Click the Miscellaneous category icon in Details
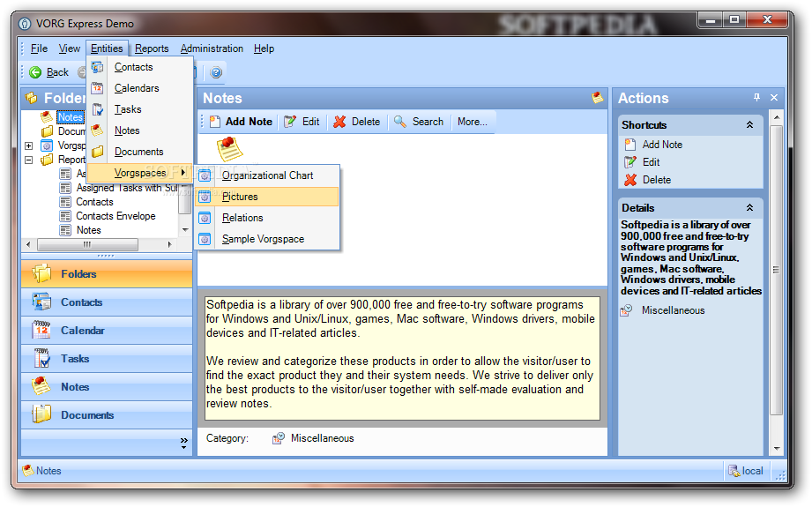 (x=626, y=310)
